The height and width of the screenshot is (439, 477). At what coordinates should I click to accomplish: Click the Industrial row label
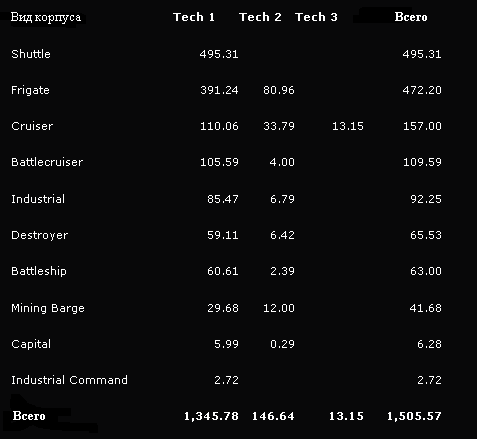pyautogui.click(x=38, y=199)
